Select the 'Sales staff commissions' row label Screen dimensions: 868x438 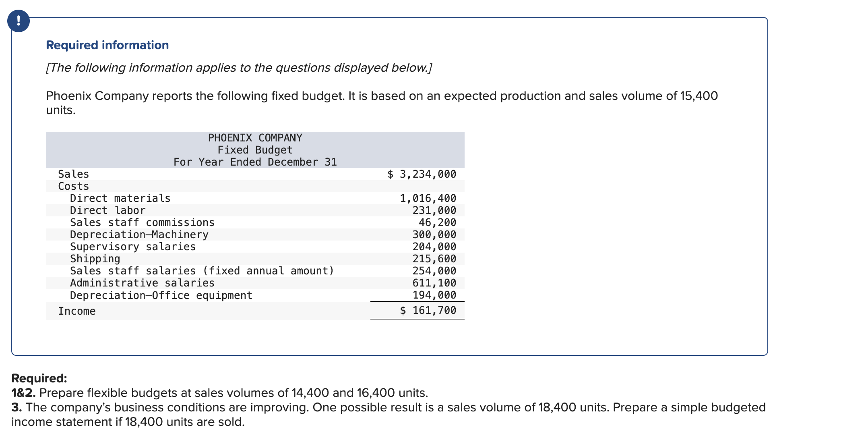tap(142, 222)
